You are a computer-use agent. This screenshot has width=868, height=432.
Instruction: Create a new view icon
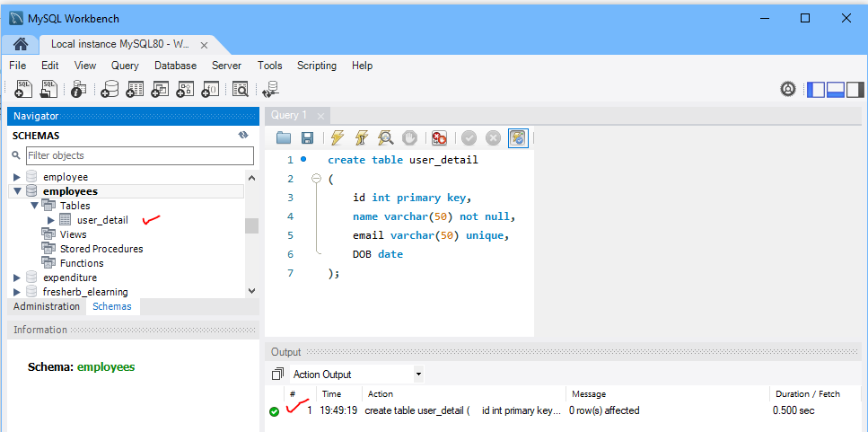(160, 89)
